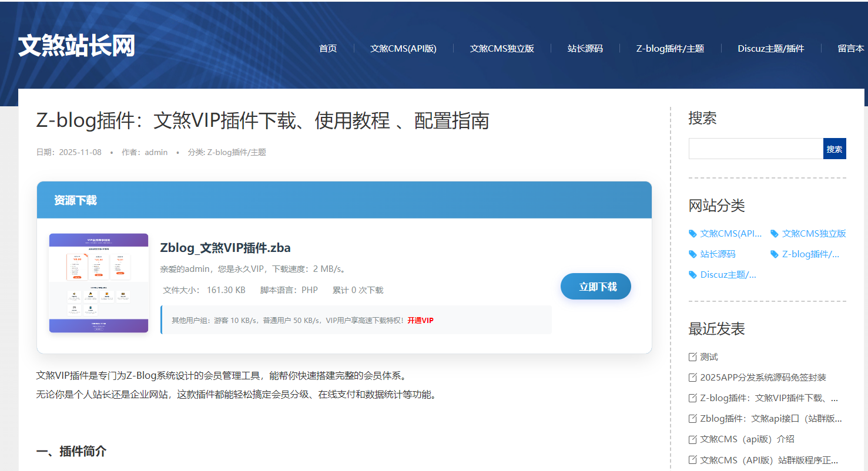Click the 文煞站长网 site logo
The image size is (868, 471).
point(77,46)
